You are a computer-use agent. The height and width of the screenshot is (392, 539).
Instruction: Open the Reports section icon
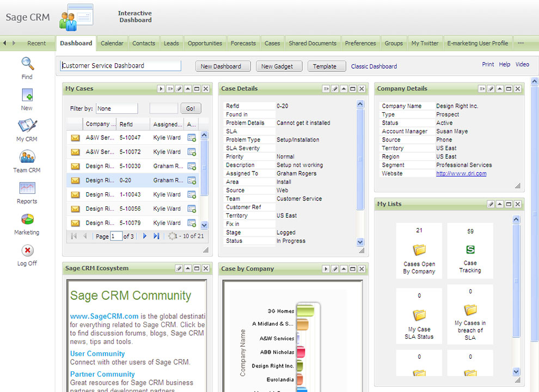pyautogui.click(x=27, y=188)
